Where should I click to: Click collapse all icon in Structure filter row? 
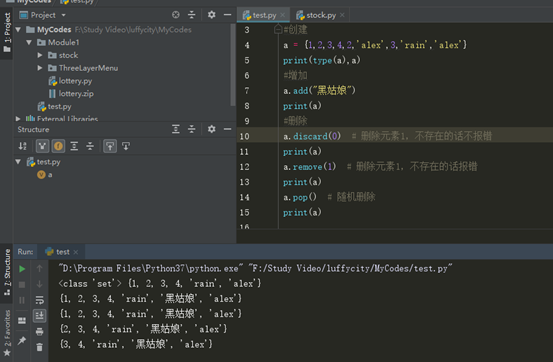90,146
